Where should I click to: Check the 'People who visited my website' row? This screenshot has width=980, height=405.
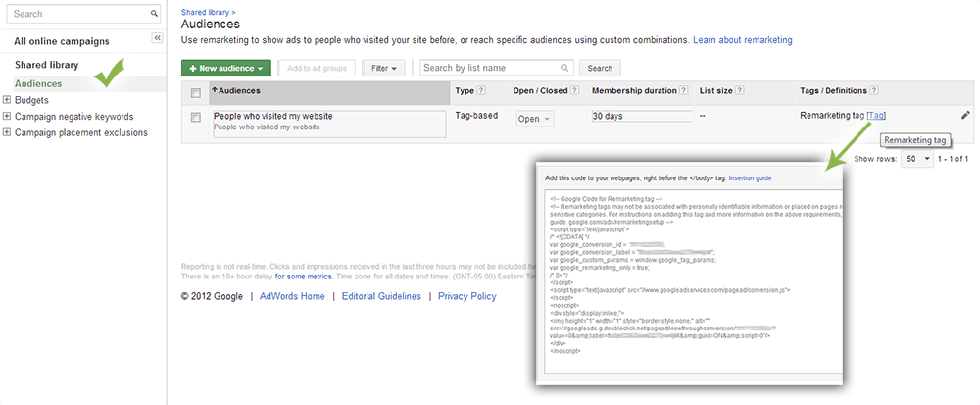point(195,120)
